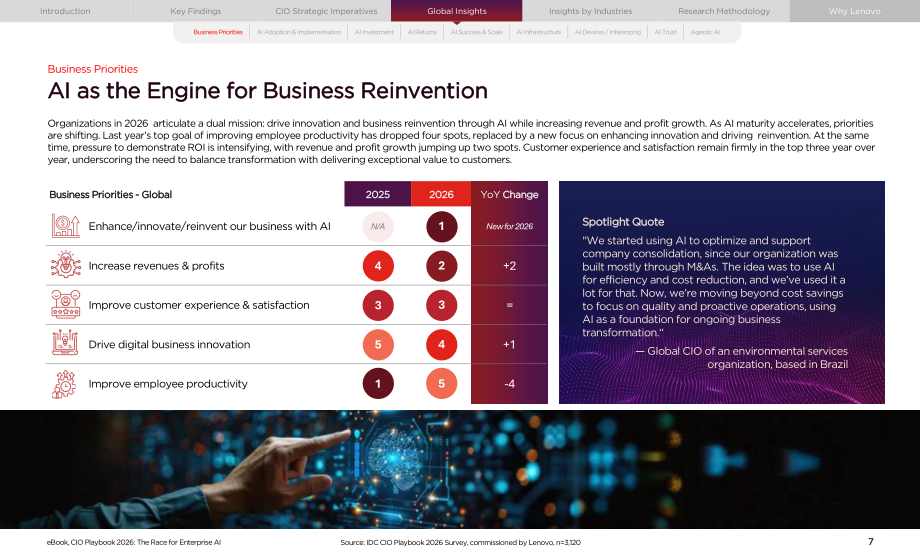The height and width of the screenshot is (559, 920).
Task: Click the laptop lightbulb icon for digital innovation
Action: pyautogui.click(x=66, y=344)
